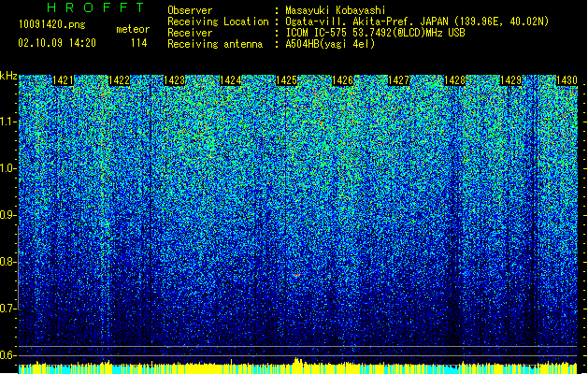Image resolution: width=588 pixels, height=374 pixels.
Task: Click the 1423 time marker
Action: [175, 80]
